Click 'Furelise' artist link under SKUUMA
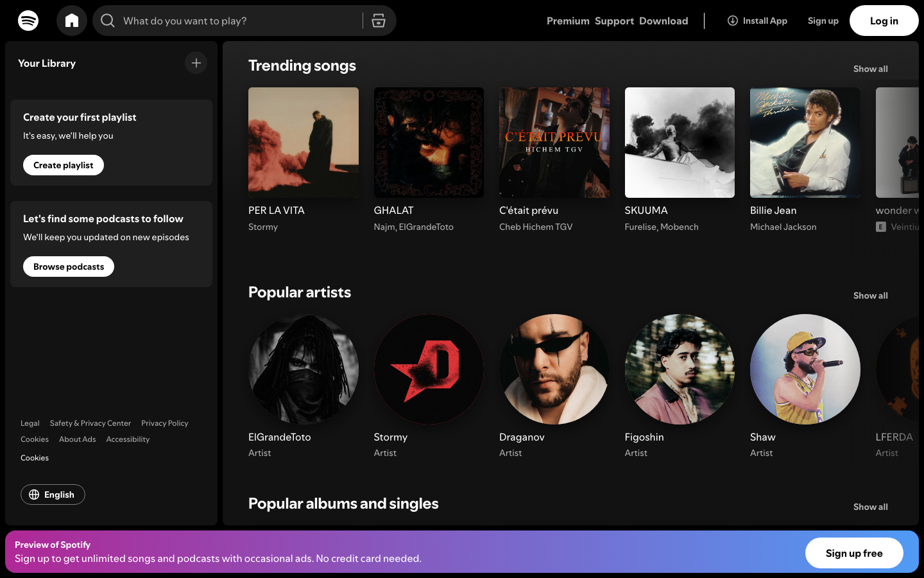This screenshot has height=578, width=924. 640,227
